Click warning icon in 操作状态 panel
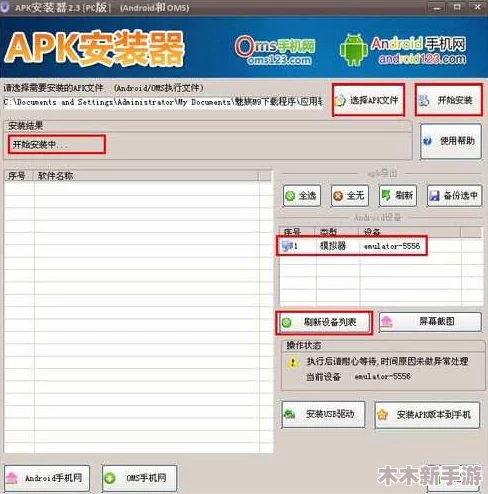 [x=293, y=362]
